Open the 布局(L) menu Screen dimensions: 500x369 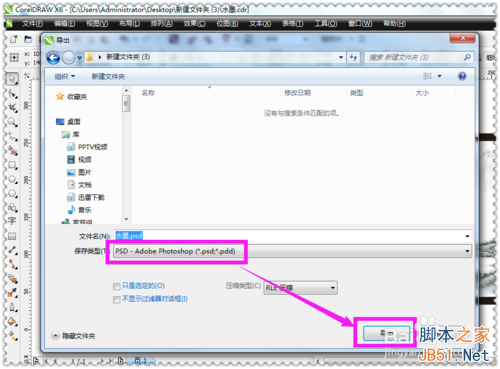coord(129,24)
